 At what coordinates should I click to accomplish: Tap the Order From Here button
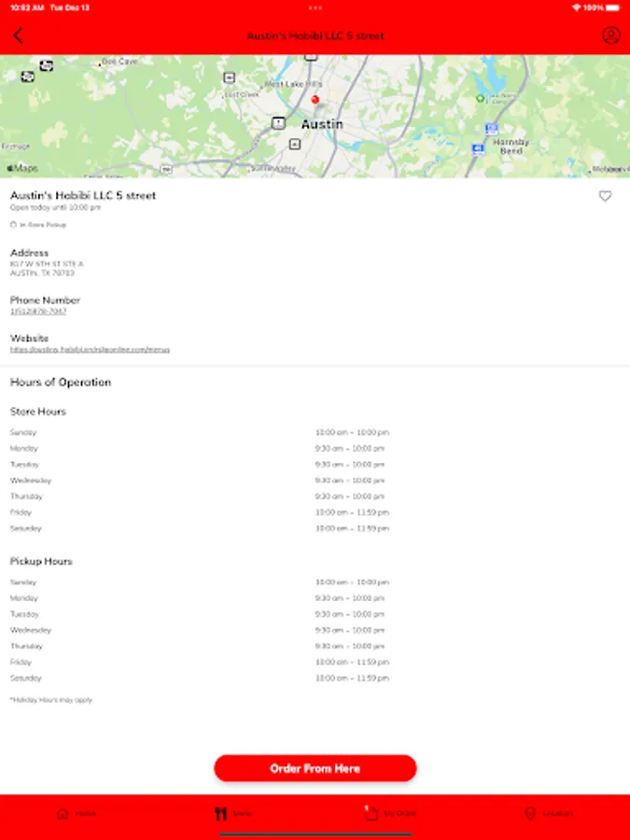[315, 768]
